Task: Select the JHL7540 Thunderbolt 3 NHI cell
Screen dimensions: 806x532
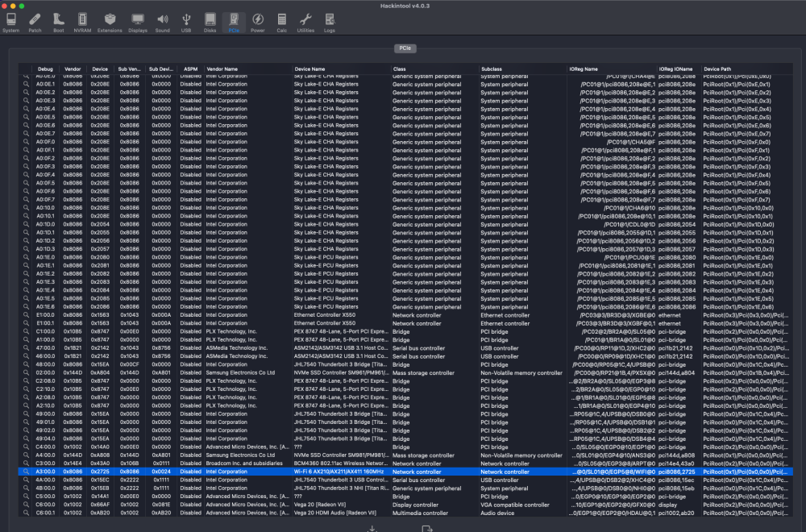Action: click(x=341, y=488)
